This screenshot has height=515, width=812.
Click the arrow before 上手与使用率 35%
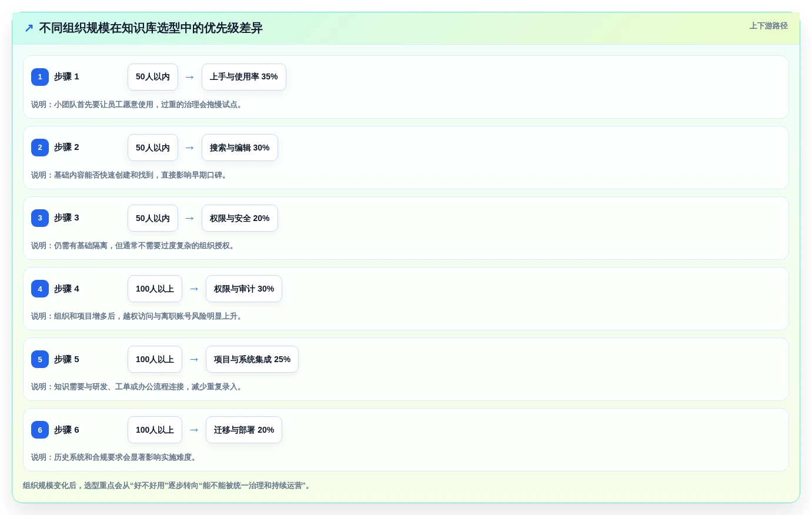point(190,77)
